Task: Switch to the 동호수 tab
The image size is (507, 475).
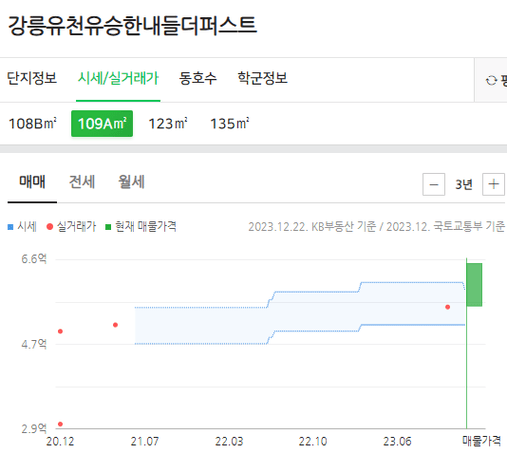Action: pos(198,79)
